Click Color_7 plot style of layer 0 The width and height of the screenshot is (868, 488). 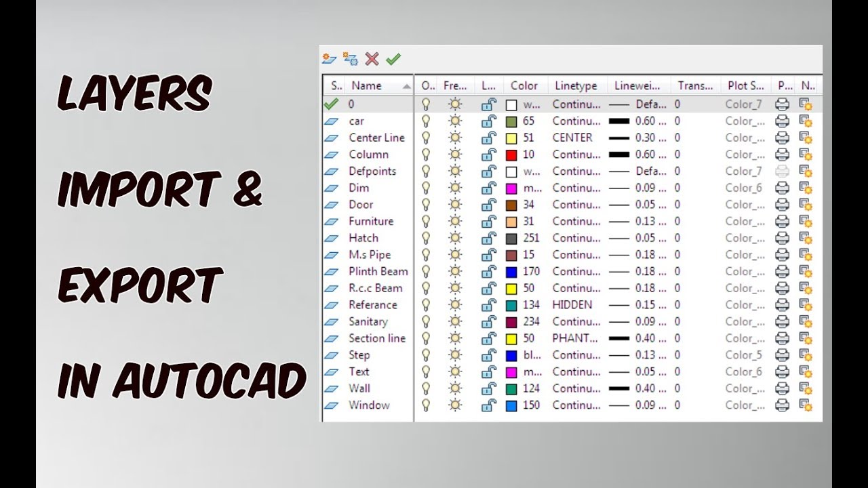pos(744,104)
